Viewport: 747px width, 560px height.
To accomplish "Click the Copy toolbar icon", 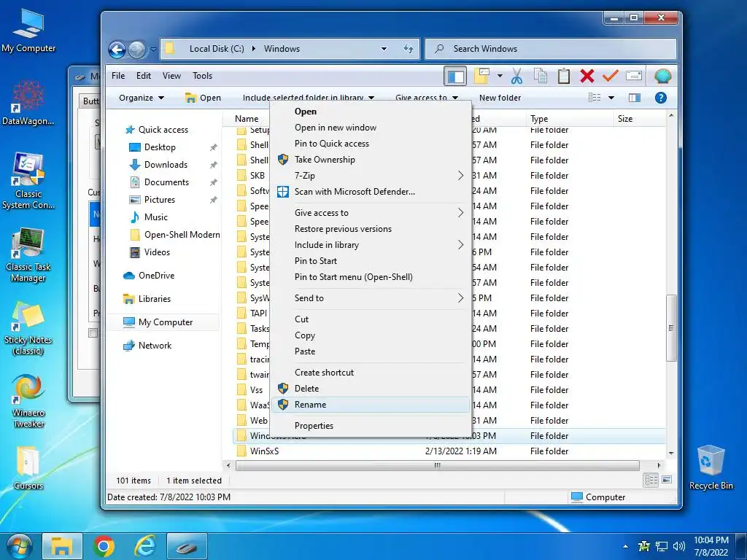I will tap(541, 76).
